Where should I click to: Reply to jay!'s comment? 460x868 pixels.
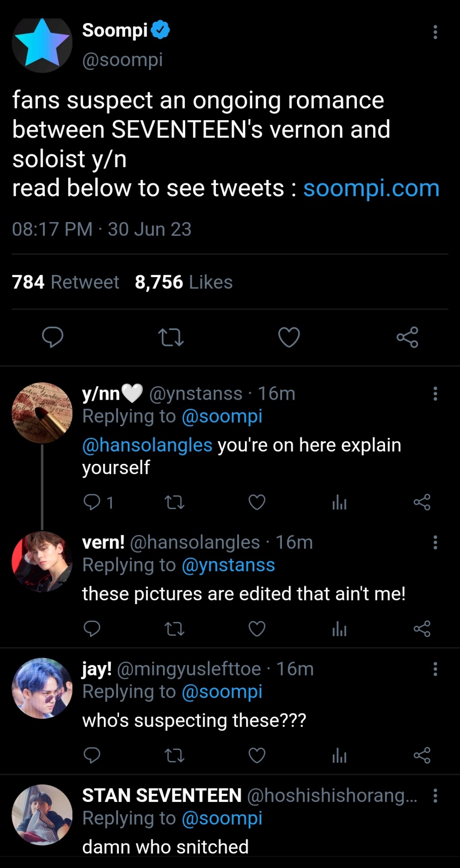pyautogui.click(x=92, y=755)
